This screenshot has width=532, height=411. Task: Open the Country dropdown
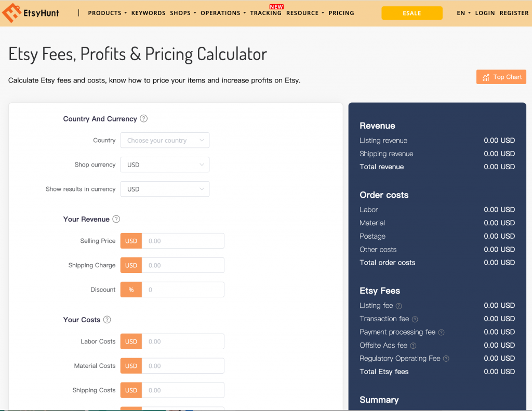click(165, 141)
